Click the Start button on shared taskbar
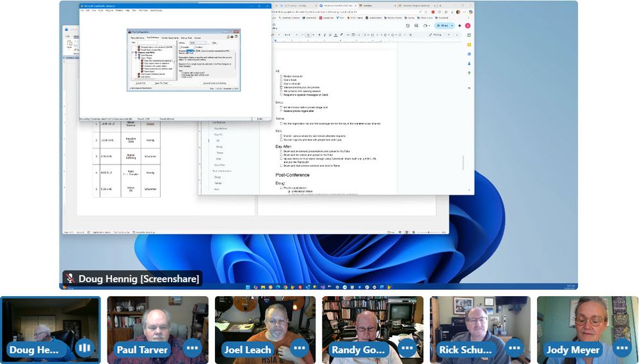This screenshot has width=640, height=364. pyautogui.click(x=248, y=287)
